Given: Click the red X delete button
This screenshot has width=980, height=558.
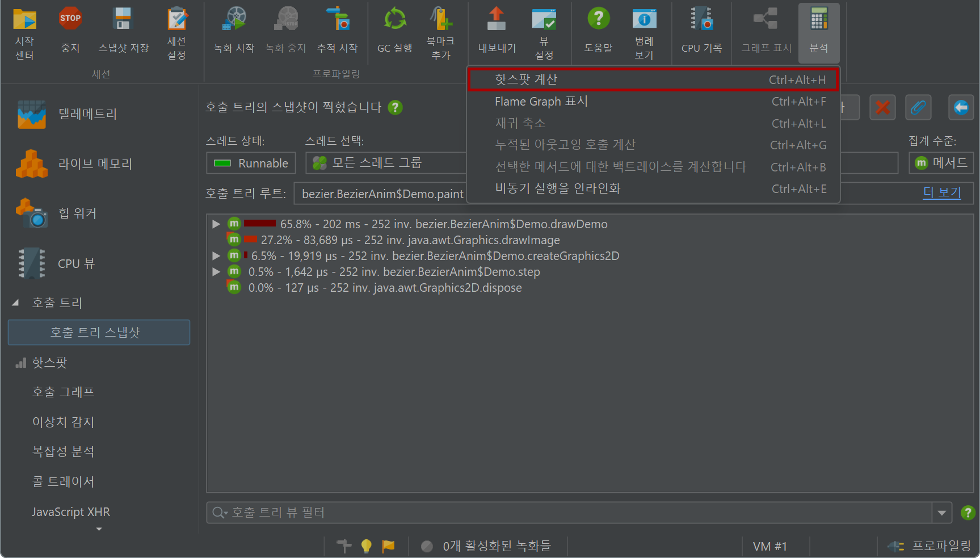Looking at the screenshot, I should [x=882, y=107].
